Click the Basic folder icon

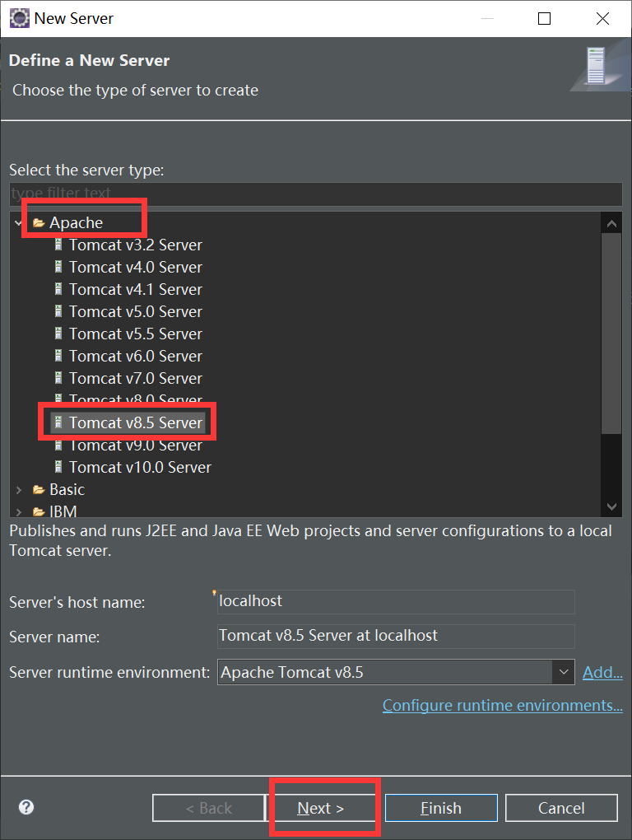(39, 490)
